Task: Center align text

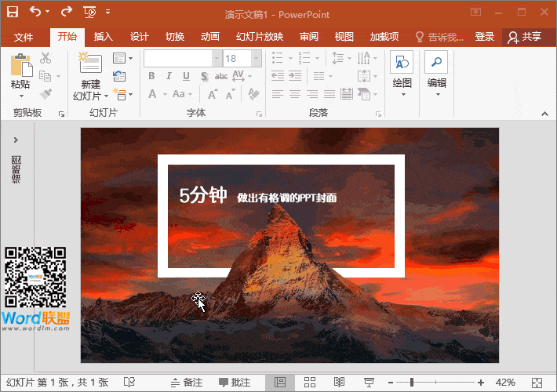Action: [294, 94]
